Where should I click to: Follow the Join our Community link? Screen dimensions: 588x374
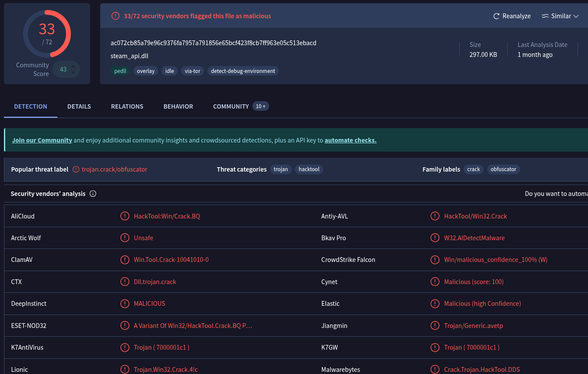tap(42, 140)
